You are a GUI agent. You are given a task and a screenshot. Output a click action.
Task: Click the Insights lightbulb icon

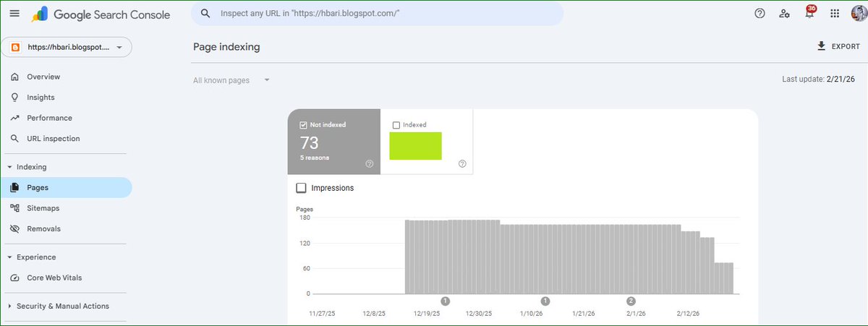[x=14, y=97]
